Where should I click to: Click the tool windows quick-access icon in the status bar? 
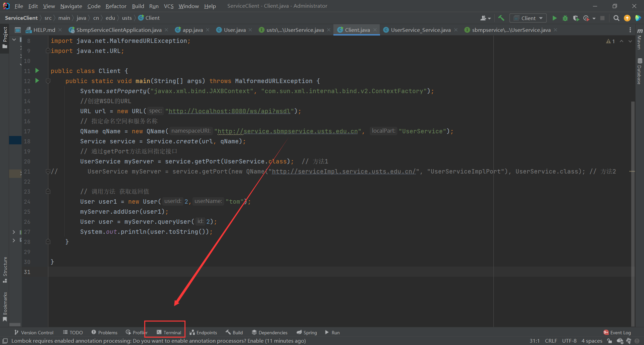[5, 341]
